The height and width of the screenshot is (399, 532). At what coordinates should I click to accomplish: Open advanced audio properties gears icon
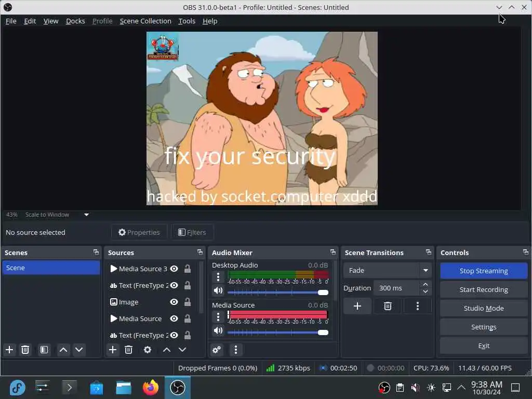pos(217,350)
